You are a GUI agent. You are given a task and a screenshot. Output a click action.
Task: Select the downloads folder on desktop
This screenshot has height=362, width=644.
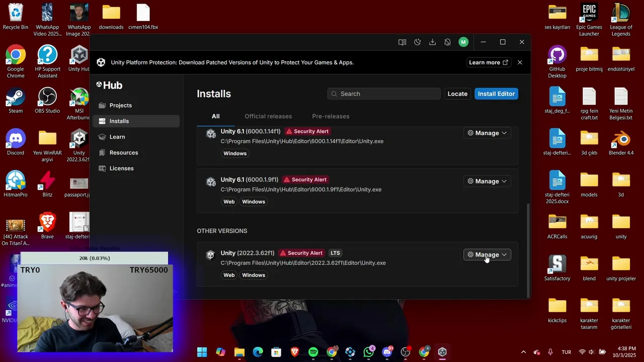coord(111,17)
